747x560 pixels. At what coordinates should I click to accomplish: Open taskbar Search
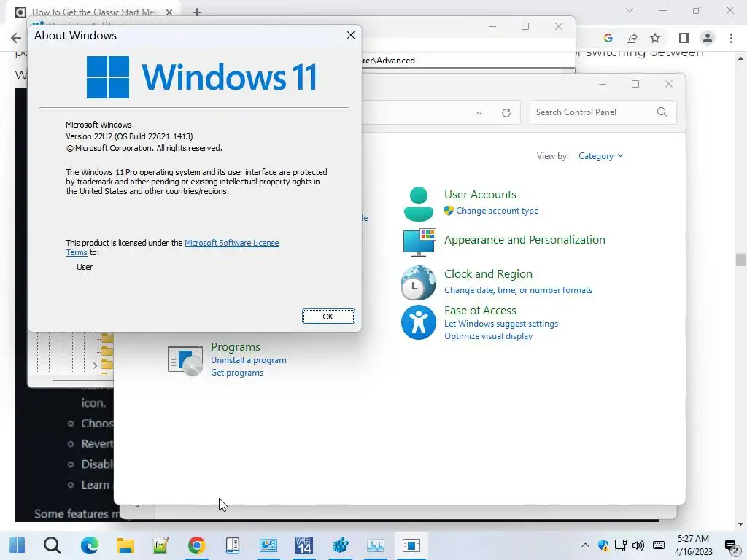tap(52, 545)
